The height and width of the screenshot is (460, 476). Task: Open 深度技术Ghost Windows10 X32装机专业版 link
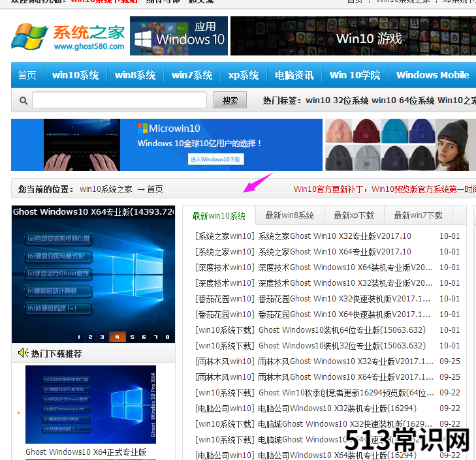pos(345,283)
